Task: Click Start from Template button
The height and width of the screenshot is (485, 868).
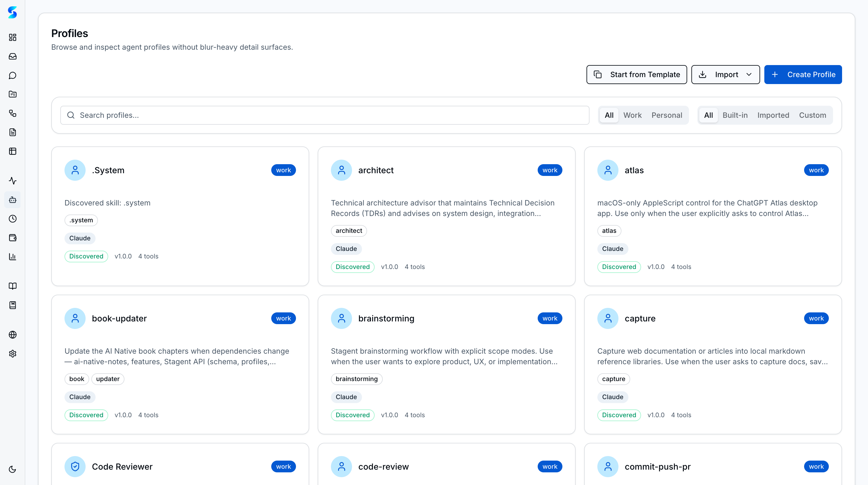Action: coord(636,74)
